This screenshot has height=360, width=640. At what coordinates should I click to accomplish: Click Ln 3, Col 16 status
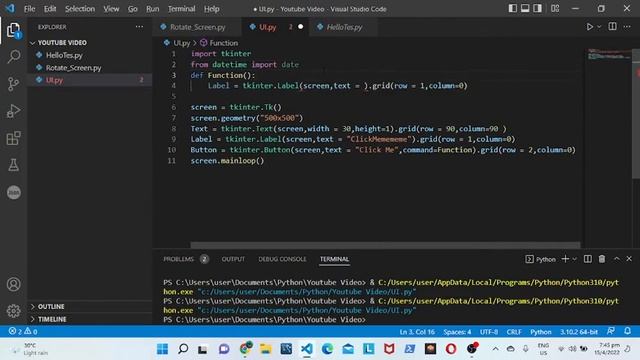(417, 331)
